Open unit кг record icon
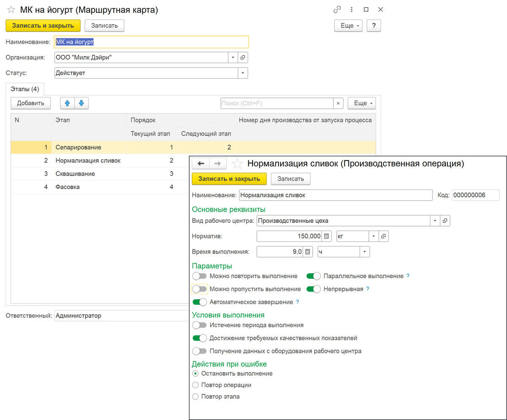Image resolution: width=507 pixels, height=420 pixels. click(384, 236)
